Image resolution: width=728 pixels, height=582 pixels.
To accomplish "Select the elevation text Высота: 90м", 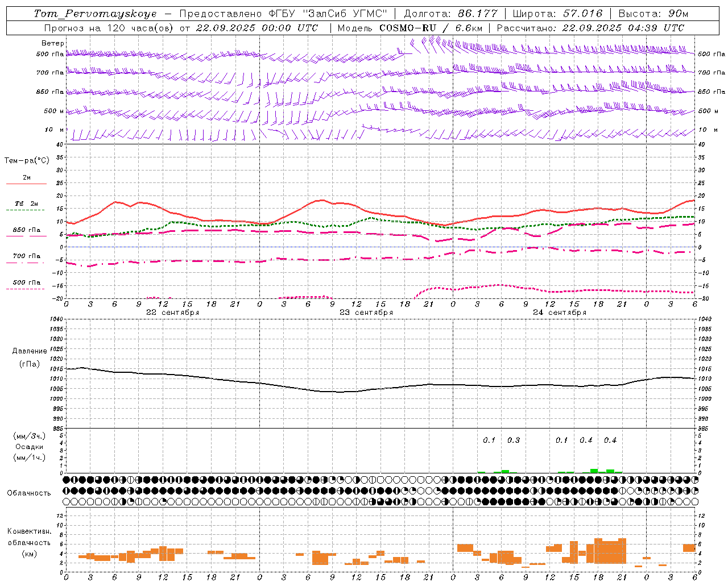I will (x=653, y=14).
